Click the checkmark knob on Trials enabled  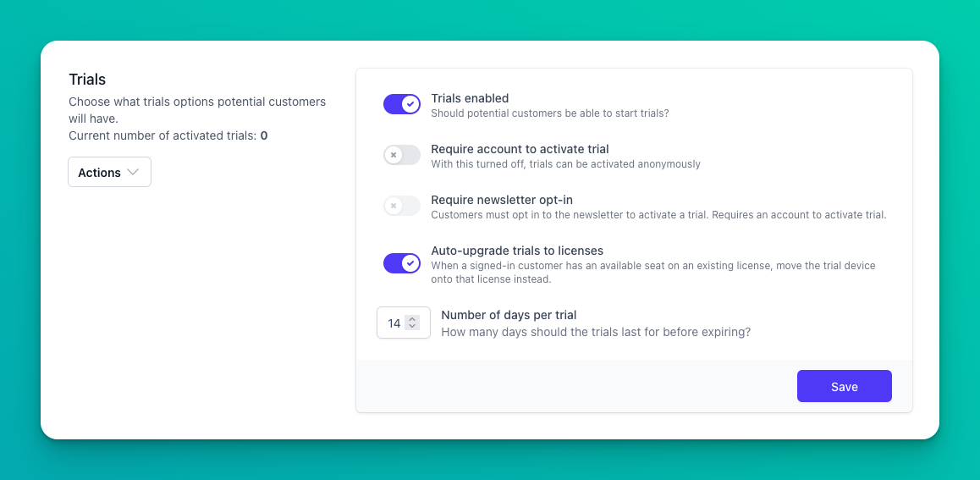pos(410,104)
